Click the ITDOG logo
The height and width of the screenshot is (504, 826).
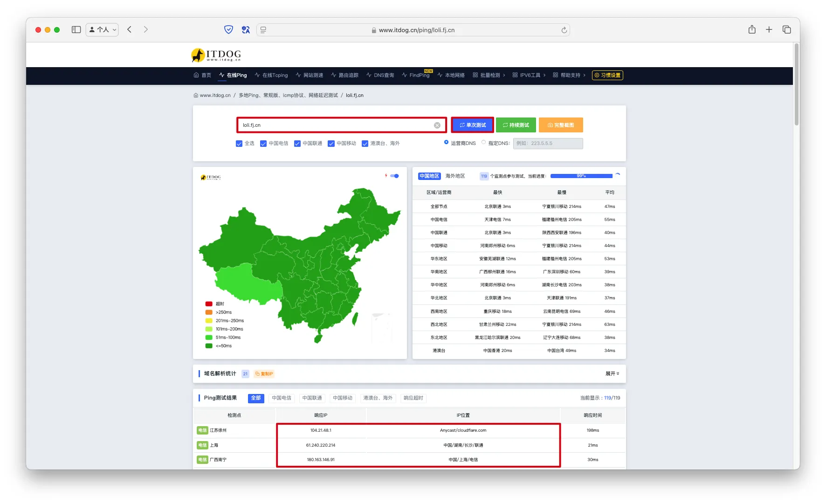tap(216, 55)
